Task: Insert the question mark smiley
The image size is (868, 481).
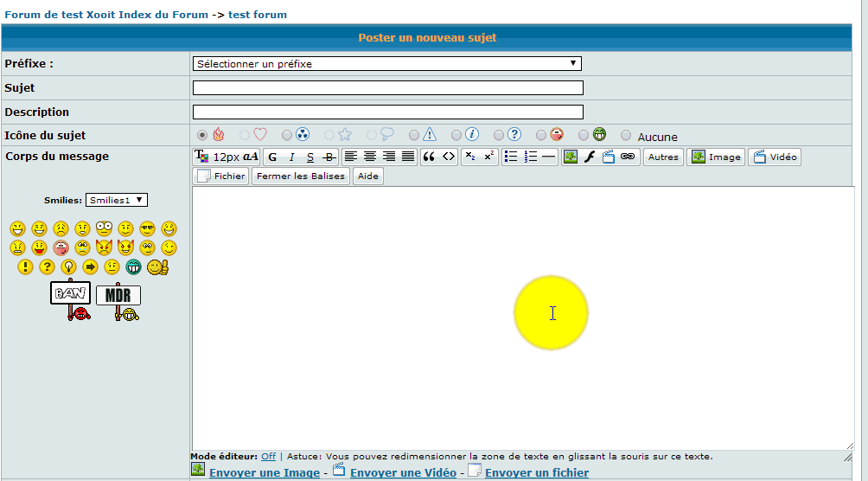Action: pos(47,267)
